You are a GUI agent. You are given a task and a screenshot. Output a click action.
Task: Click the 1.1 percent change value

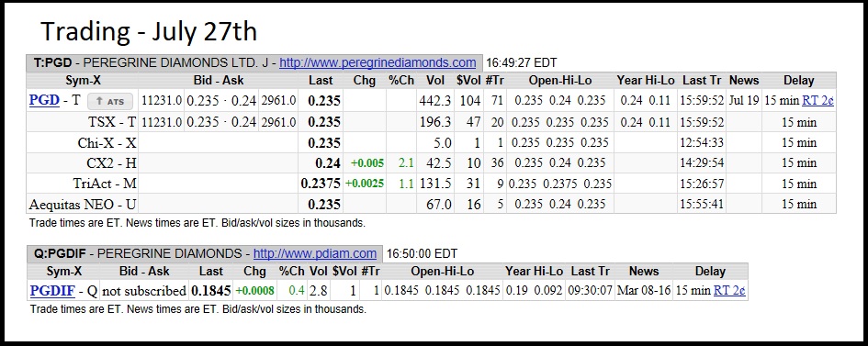406,184
